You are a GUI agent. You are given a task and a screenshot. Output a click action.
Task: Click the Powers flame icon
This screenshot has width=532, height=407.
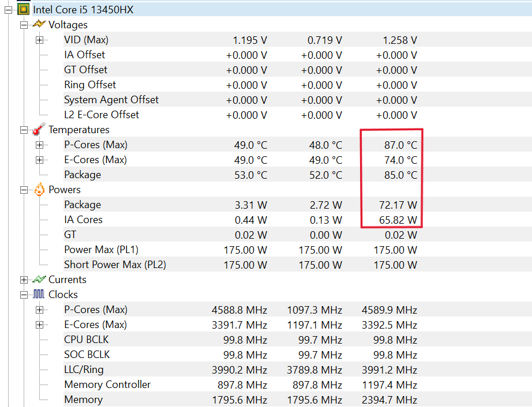coord(39,190)
